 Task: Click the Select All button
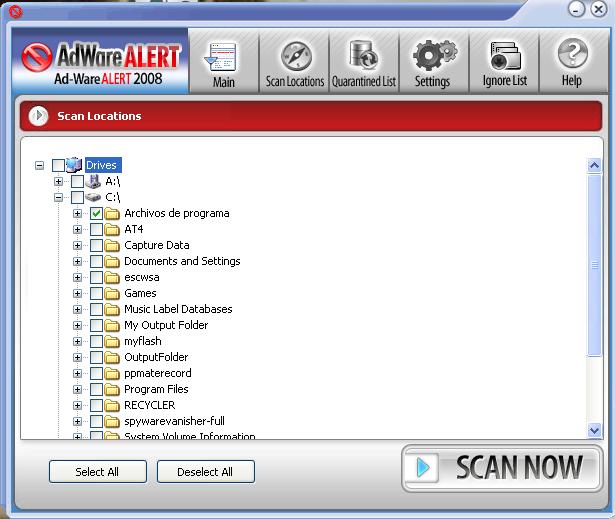tap(98, 472)
